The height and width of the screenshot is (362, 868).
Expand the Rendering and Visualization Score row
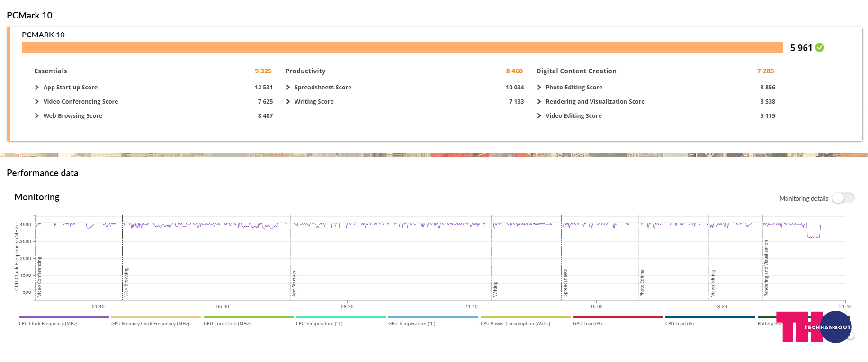(539, 102)
